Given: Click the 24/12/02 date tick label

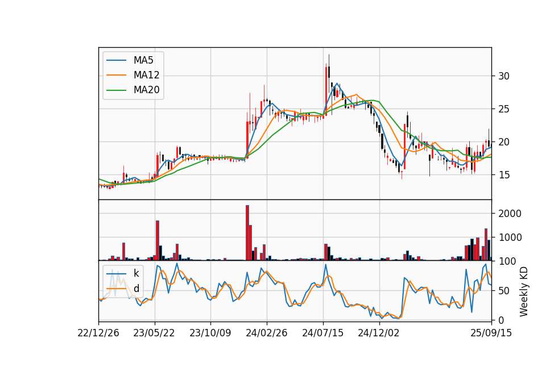Looking at the screenshot, I should tap(379, 333).
